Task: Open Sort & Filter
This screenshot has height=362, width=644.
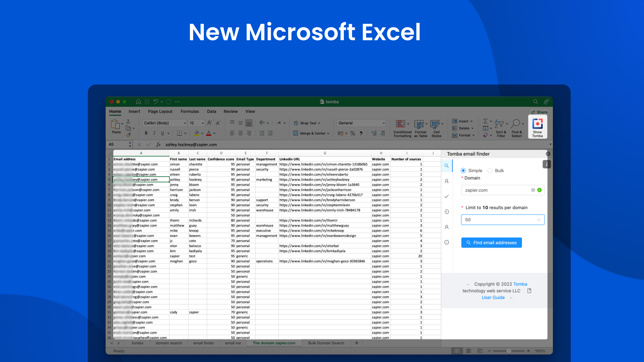Action: coord(501,128)
